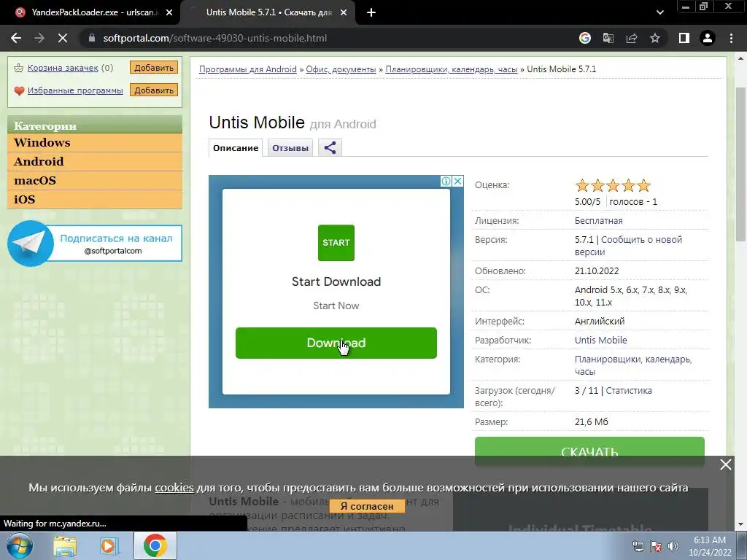
Task: Bookmark this page with the star
Action: (655, 38)
